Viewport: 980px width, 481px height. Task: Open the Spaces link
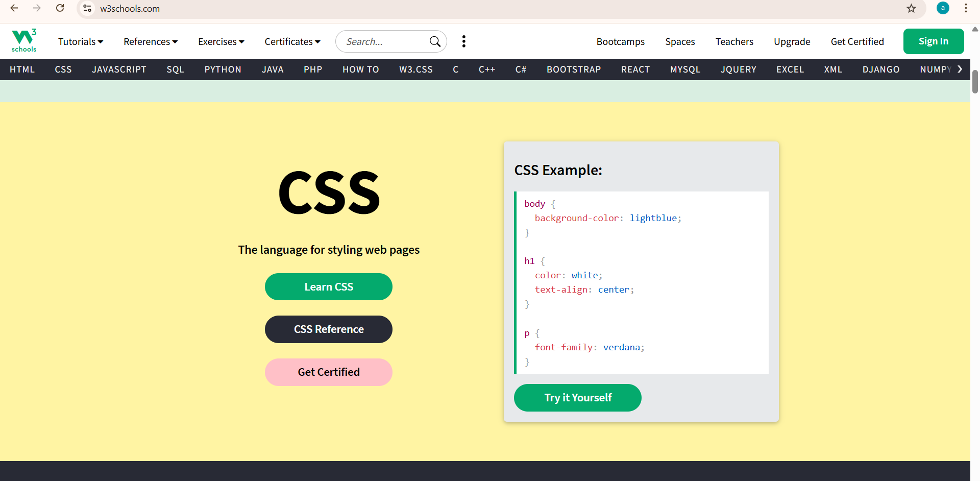[680, 41]
